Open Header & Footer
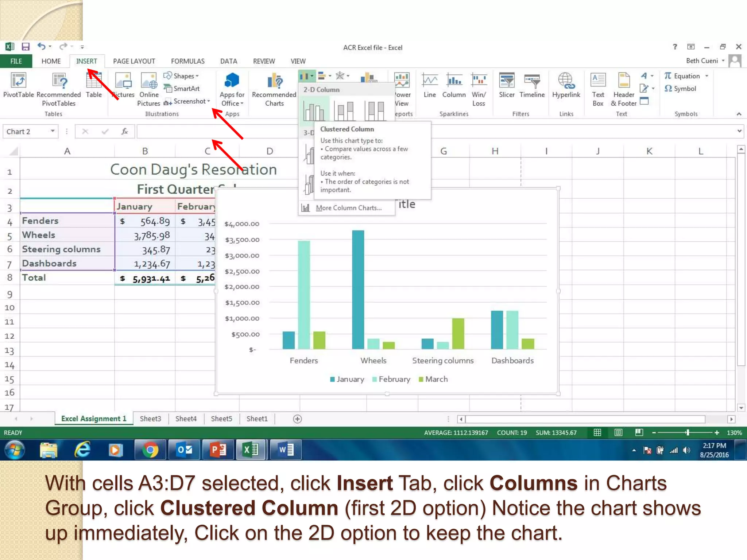747x560 pixels. [624, 89]
